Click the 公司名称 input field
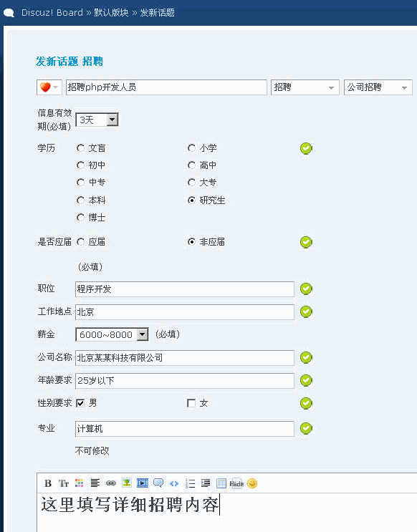The height and width of the screenshot is (532, 417). pos(185,358)
